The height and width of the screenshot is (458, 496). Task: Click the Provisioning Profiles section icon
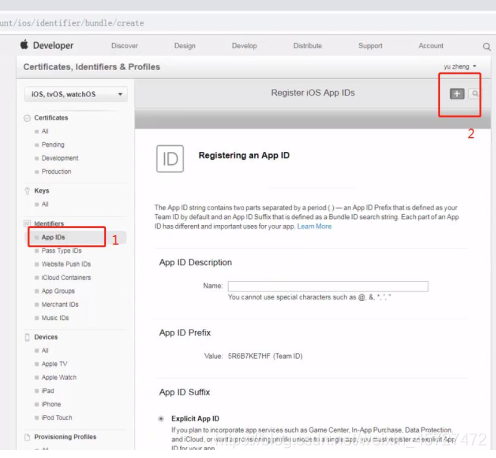[27, 437]
